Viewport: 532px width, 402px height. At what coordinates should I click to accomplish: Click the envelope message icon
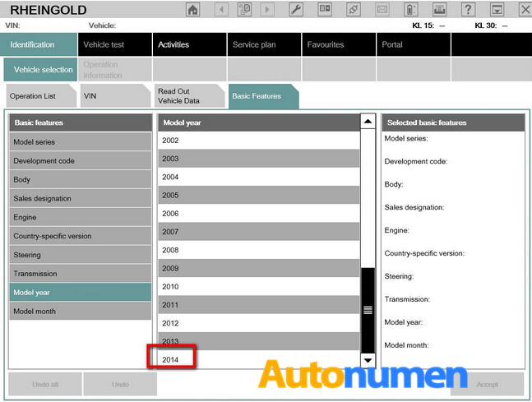pos(382,10)
